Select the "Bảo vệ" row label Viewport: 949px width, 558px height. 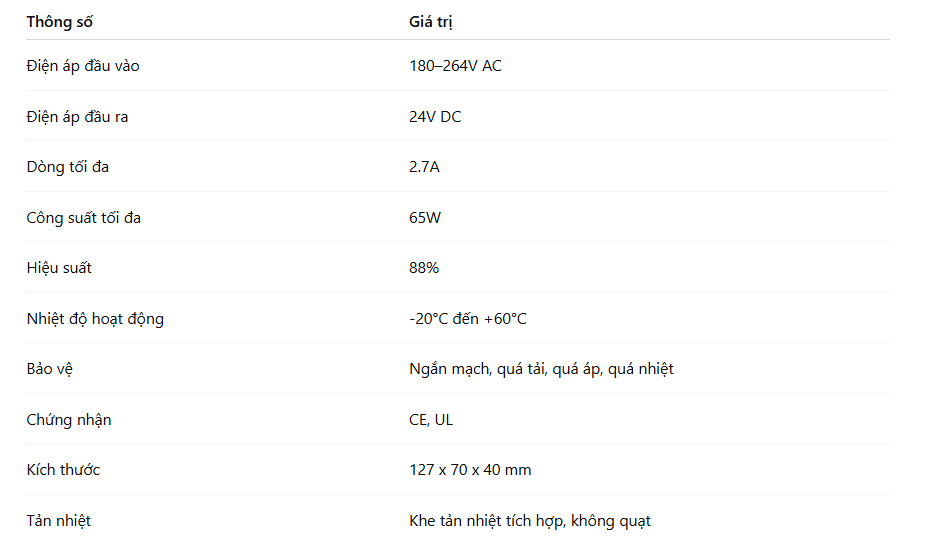(x=50, y=369)
